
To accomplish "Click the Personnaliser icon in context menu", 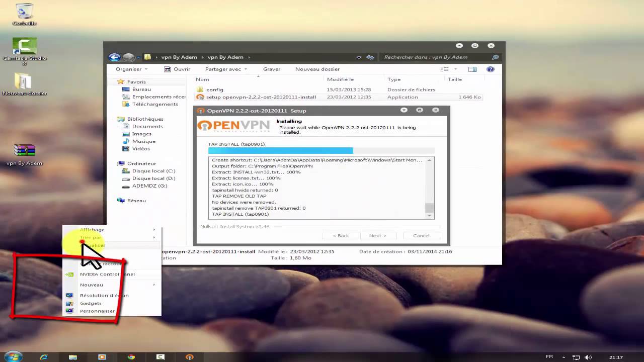I will [70, 311].
